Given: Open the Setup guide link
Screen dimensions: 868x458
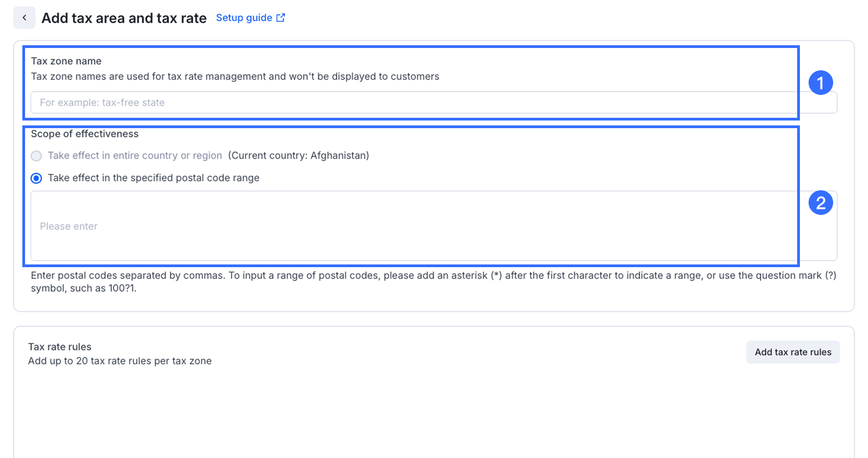Looking at the screenshot, I should coord(244,18).
